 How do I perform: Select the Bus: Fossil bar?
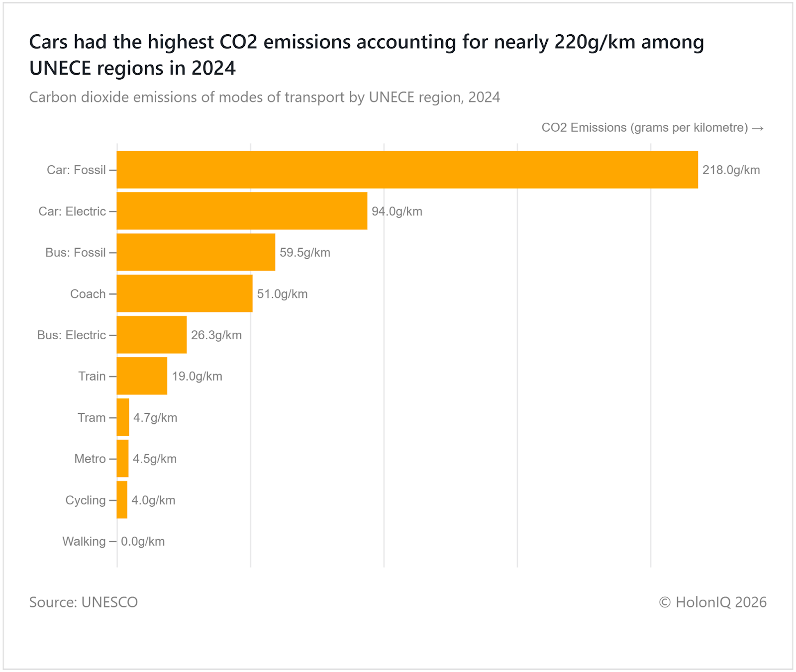click(x=196, y=252)
